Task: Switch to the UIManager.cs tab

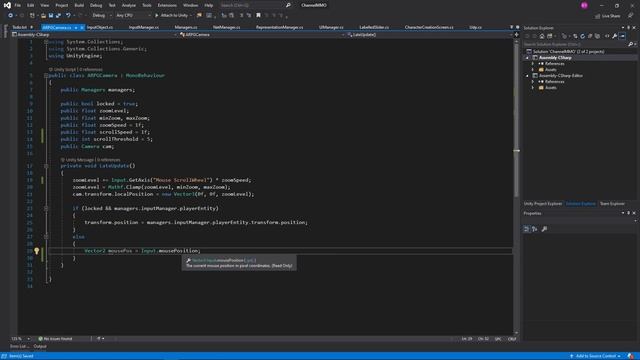Action: point(331,27)
